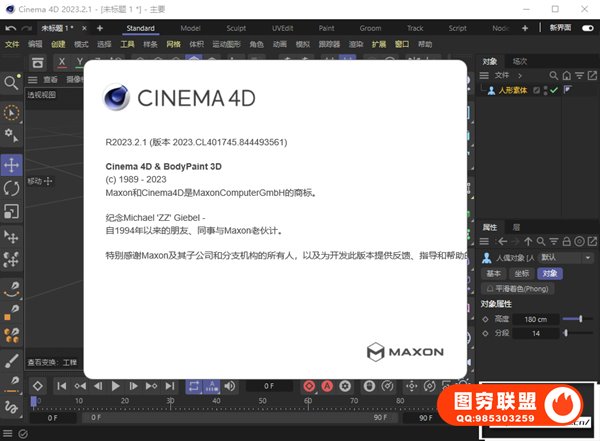
Task: Click the search magnifier icon at top-left
Action: click(x=12, y=83)
